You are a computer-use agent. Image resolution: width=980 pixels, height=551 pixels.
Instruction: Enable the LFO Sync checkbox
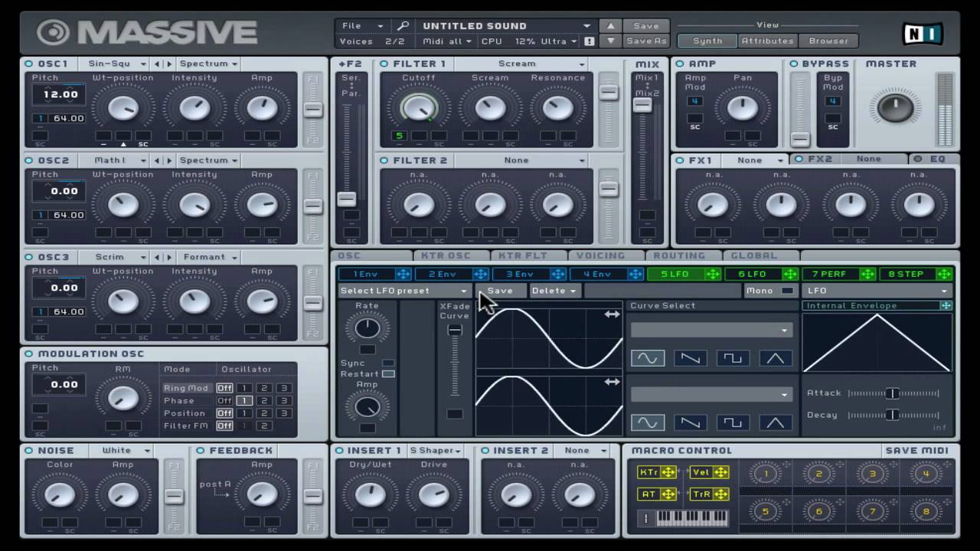click(388, 363)
